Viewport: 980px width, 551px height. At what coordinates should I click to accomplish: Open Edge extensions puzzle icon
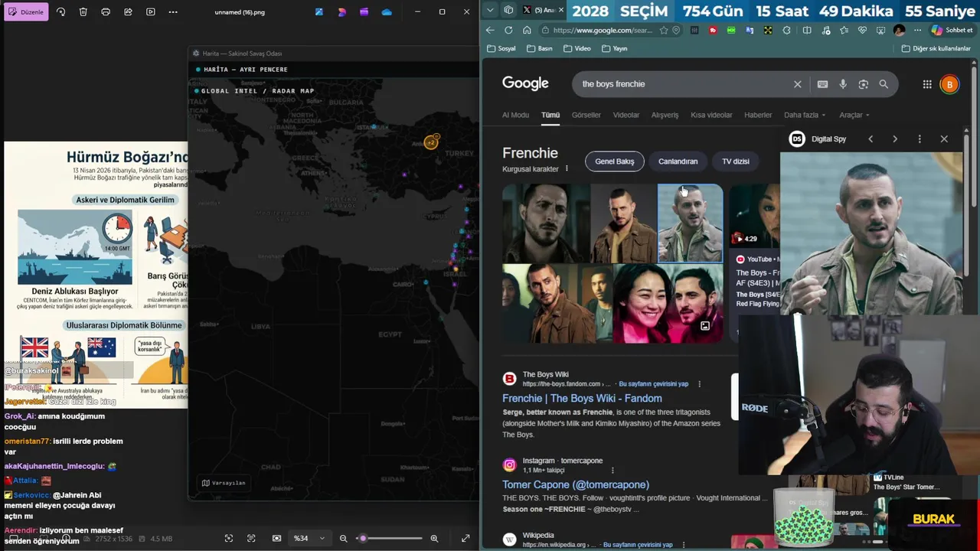[786, 31]
